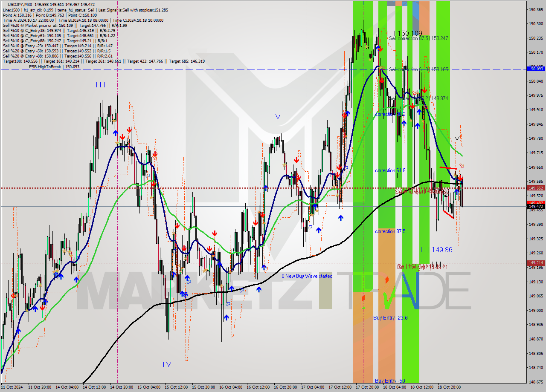Screen dimensions: 546x392
Task: Click the '15 Oct 04:00' time axis label
Action: tap(148, 387)
